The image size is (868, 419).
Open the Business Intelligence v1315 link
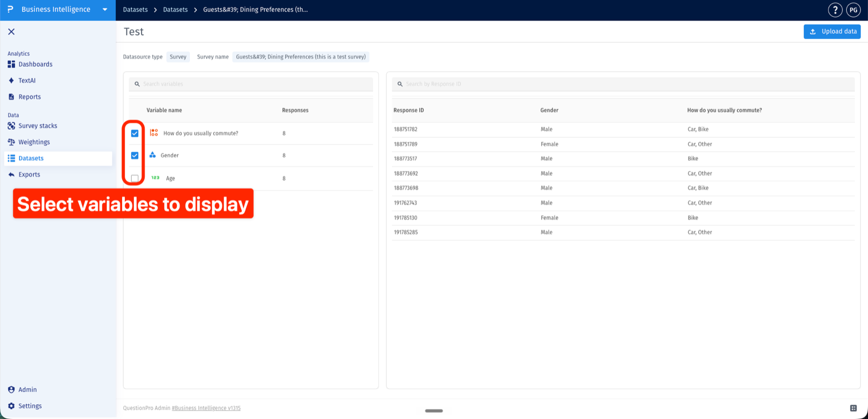click(x=206, y=408)
